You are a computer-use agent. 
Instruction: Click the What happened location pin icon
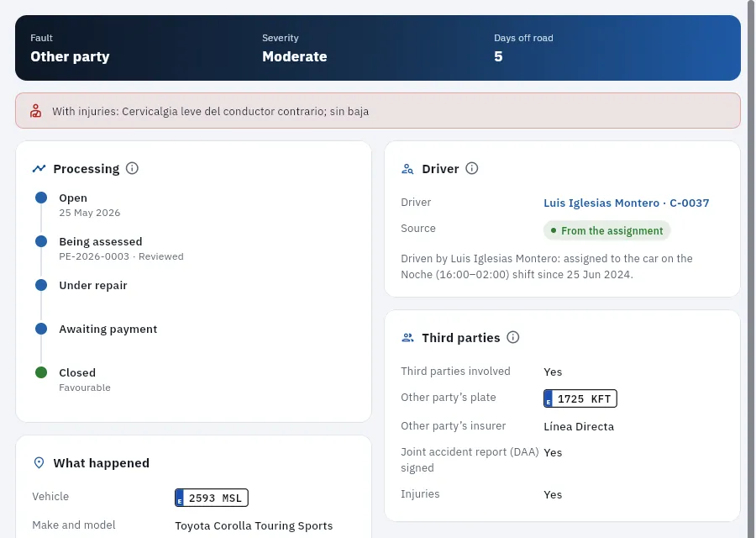coord(39,462)
